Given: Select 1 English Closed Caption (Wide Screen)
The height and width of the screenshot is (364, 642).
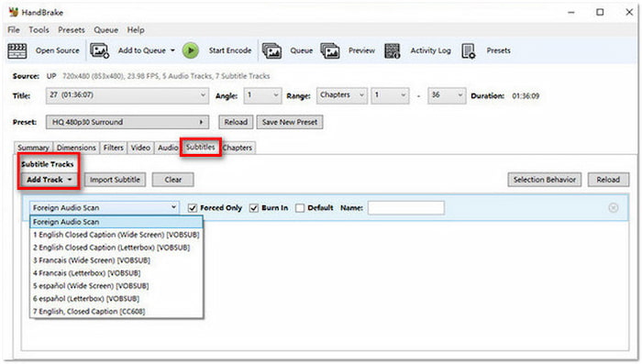Looking at the screenshot, I should [116, 235].
